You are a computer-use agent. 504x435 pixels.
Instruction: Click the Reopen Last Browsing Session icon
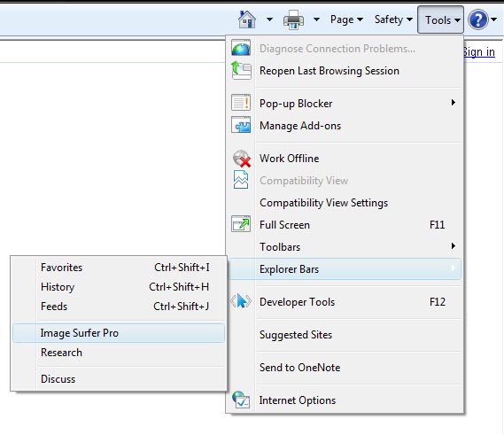point(241,70)
